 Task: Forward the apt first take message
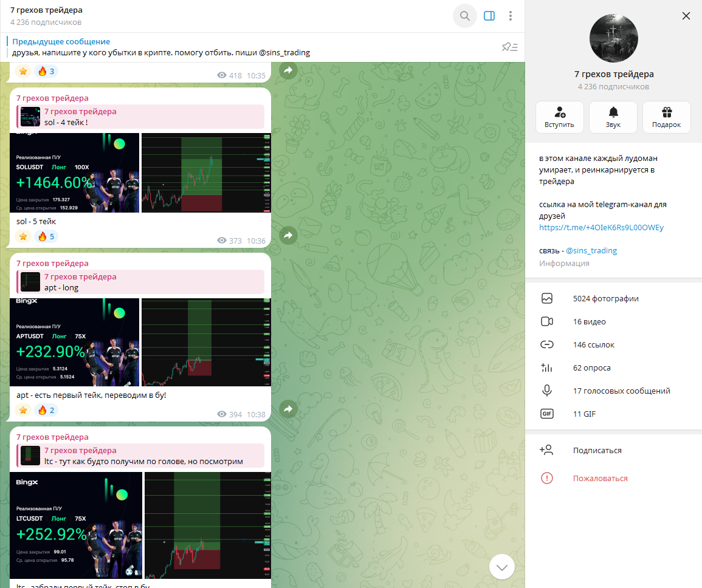tap(288, 409)
